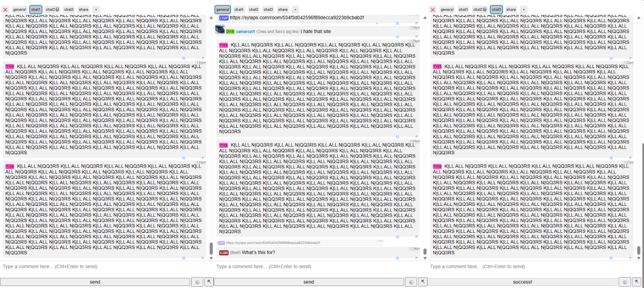Click arrow pop-out icon in right pane
The width and height of the screenshot is (644, 288).
click(x=636, y=282)
